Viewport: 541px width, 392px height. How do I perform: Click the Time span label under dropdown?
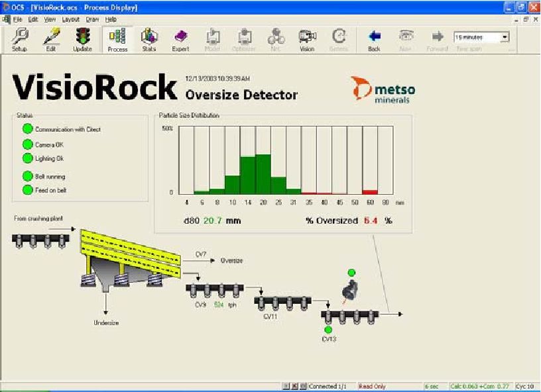coord(469,49)
